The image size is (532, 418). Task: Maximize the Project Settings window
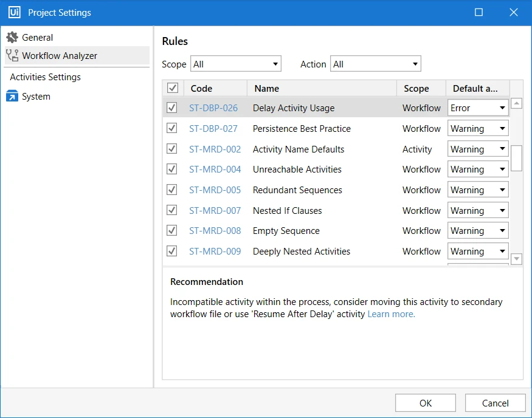(478, 13)
